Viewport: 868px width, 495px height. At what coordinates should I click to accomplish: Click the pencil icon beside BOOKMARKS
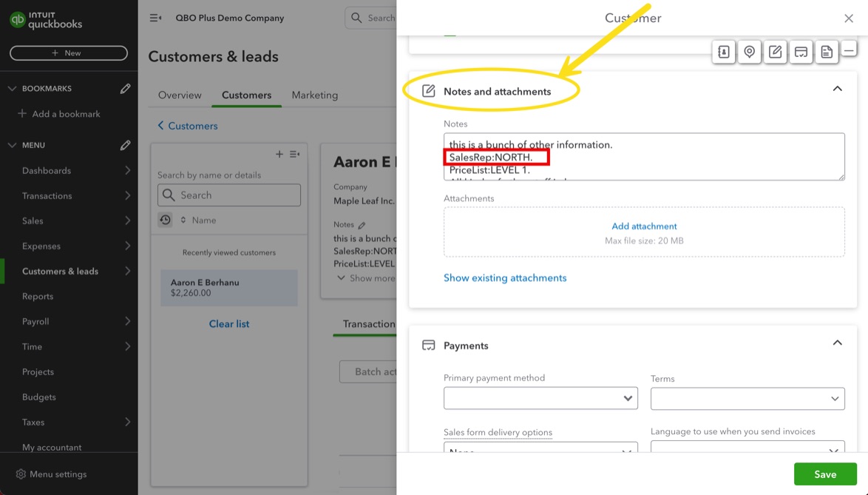point(125,89)
